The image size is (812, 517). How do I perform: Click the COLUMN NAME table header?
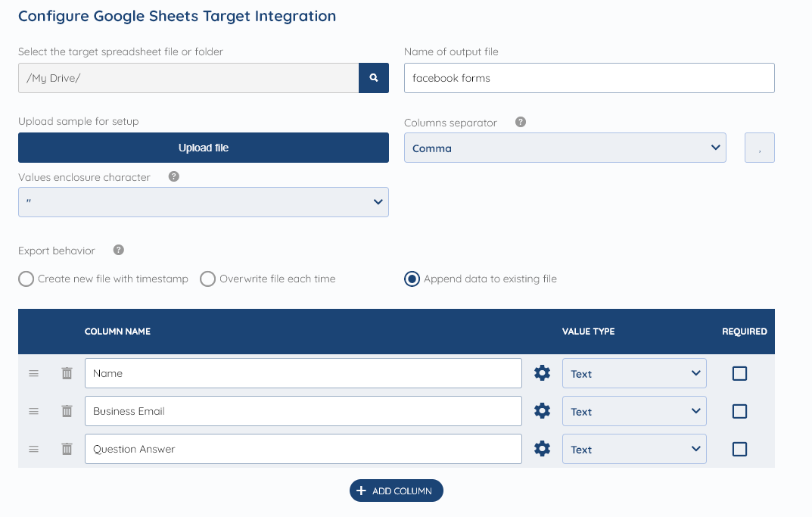pyautogui.click(x=117, y=332)
